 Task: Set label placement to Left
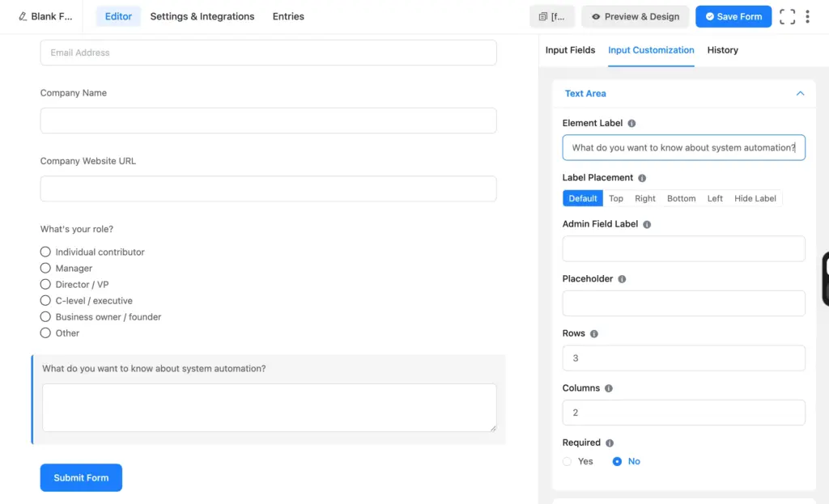click(715, 199)
